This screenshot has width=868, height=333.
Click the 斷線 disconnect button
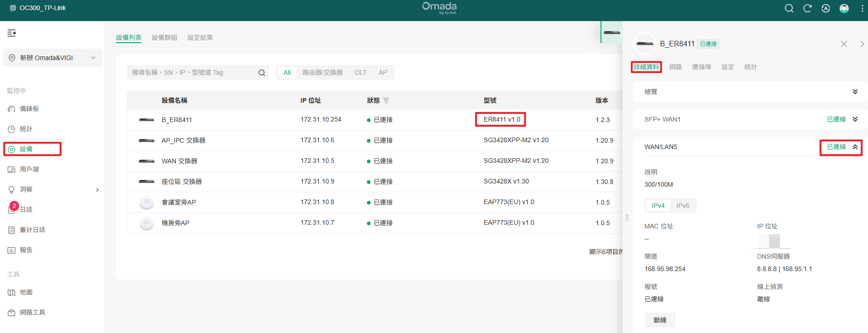pos(660,320)
